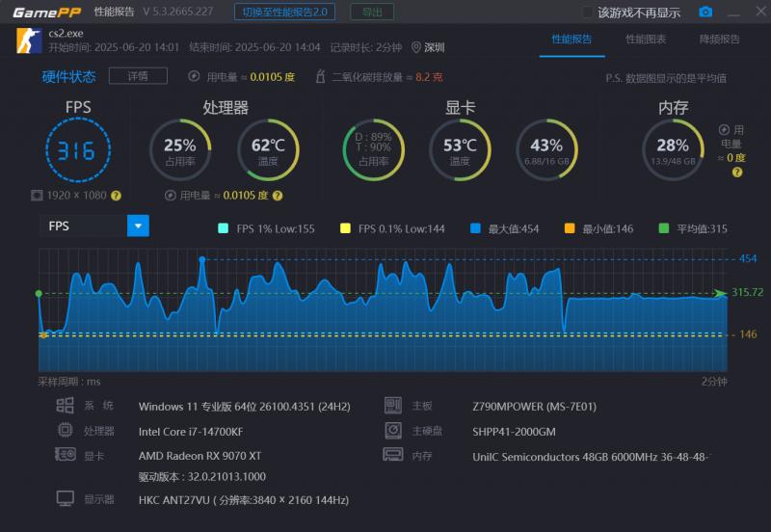
Task: Click the text Z790MPOWER (MS-7E01)
Action: click(x=535, y=407)
